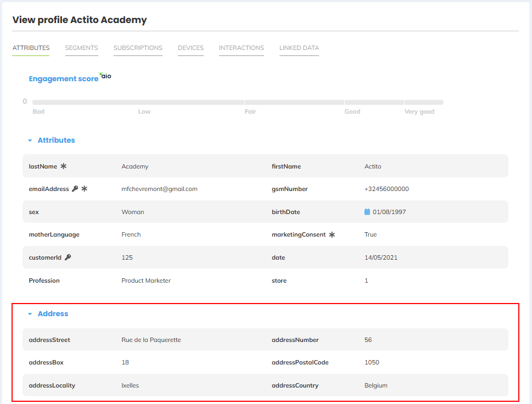Screen dimensions: 532x404
Task: Click the motherLanguage value 'French'
Action: (131, 234)
